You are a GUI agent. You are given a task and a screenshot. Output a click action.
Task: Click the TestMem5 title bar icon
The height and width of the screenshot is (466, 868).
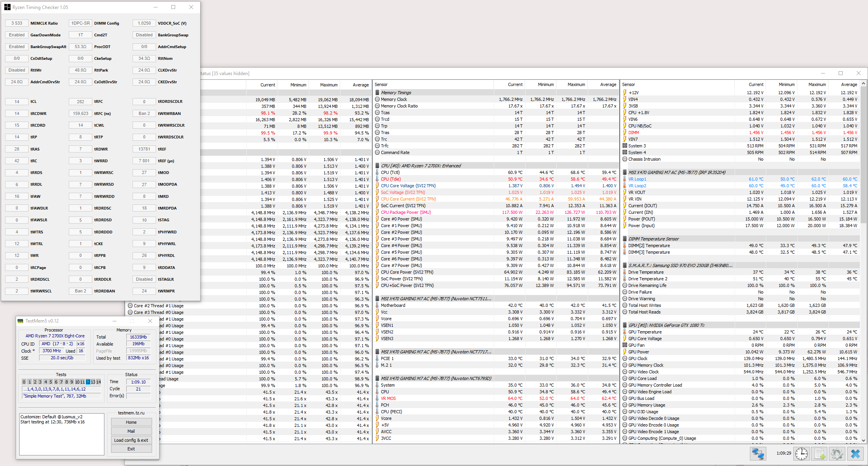(20, 321)
